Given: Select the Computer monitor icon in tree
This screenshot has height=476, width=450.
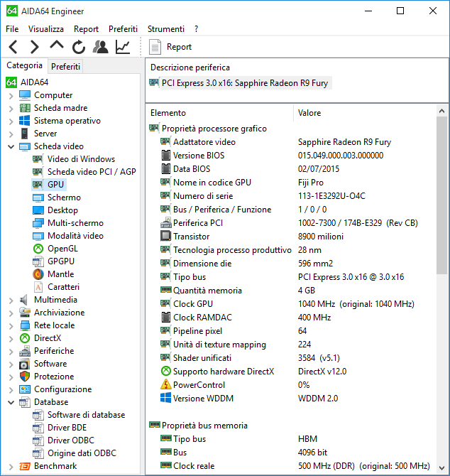Looking at the screenshot, I should (25, 95).
